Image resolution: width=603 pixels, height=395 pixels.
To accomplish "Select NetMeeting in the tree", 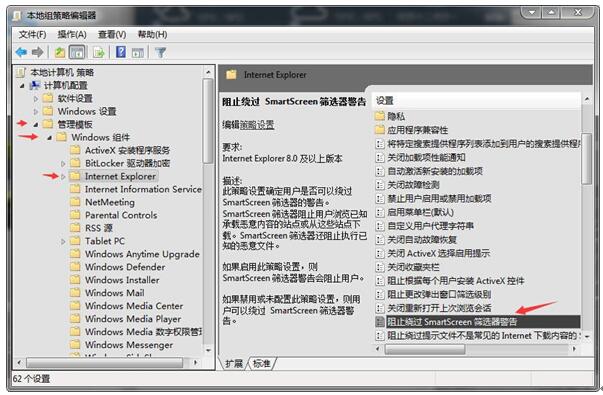I will [110, 202].
